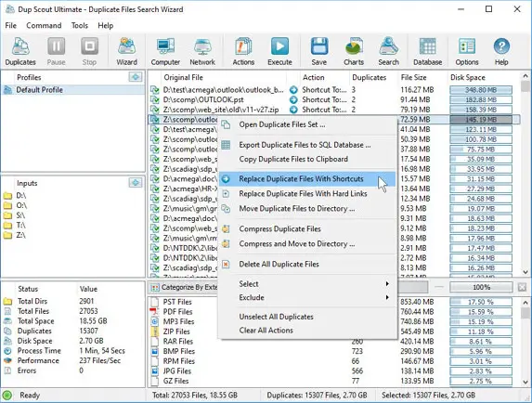Choose Replace Duplicate Files With Hard Links
Viewport: 532px width, 403px height.
point(303,194)
